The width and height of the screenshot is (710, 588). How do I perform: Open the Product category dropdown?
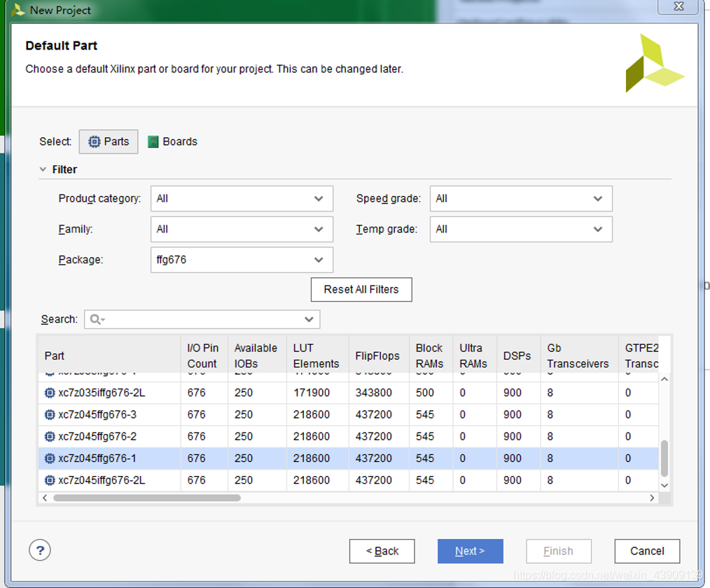[x=242, y=198]
